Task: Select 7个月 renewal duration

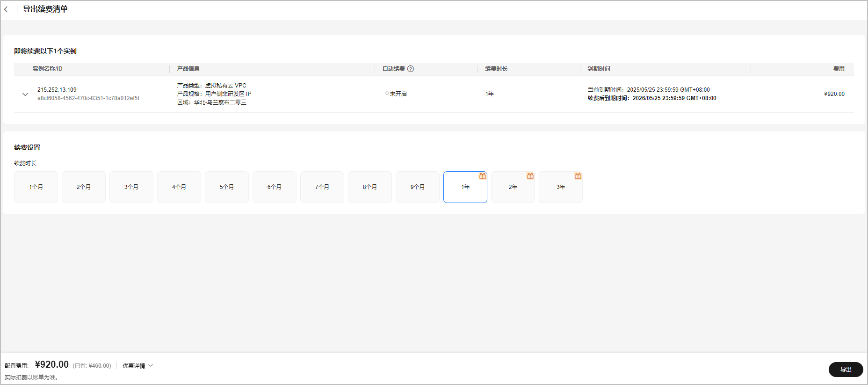Action: click(322, 187)
